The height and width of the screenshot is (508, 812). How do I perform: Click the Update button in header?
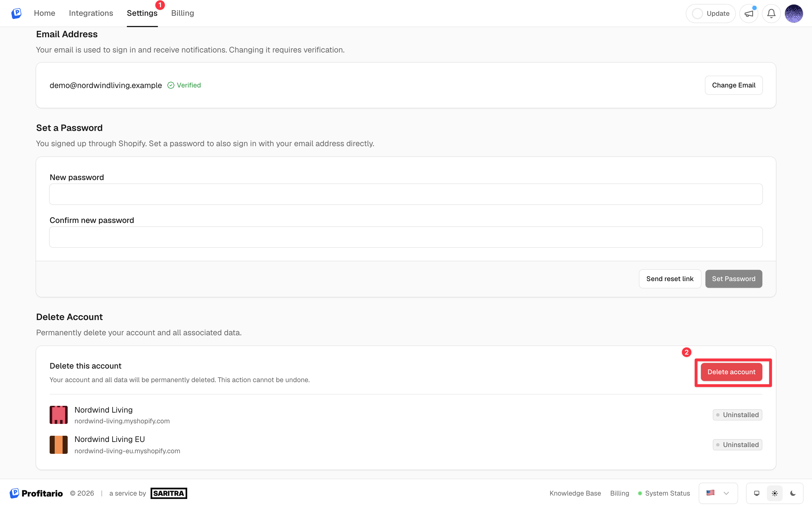pyautogui.click(x=710, y=14)
